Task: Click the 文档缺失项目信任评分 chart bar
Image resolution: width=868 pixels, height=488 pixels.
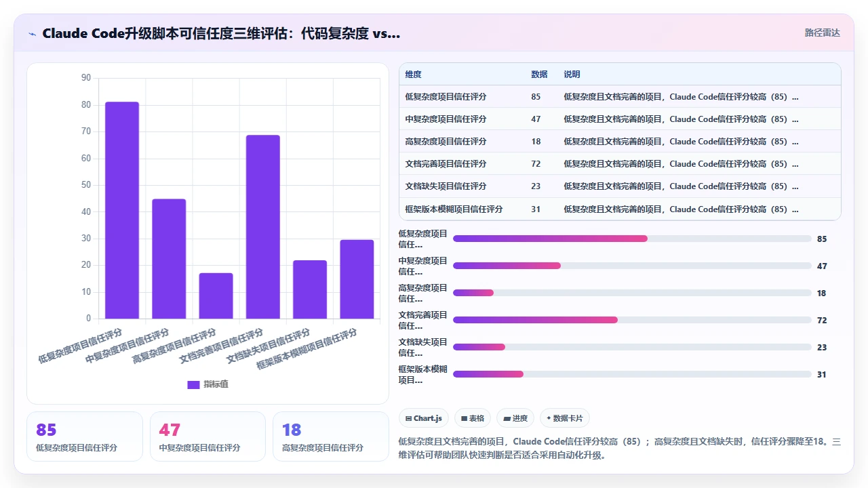Action: tap(310, 289)
